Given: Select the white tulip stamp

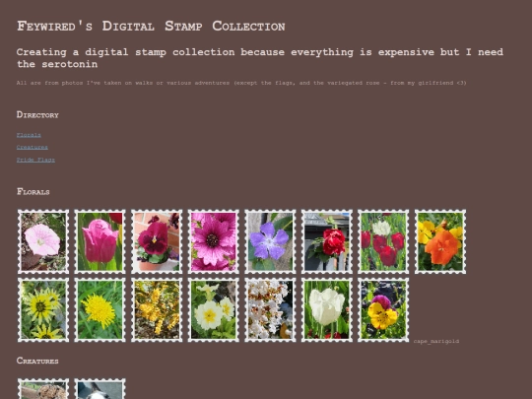Looking at the screenshot, I should tap(327, 309).
